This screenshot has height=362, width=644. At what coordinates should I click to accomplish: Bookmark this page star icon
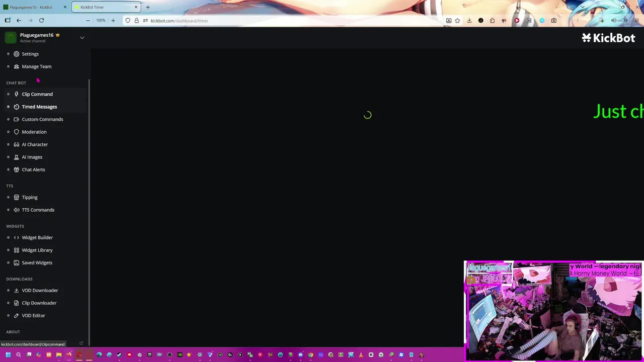click(x=457, y=21)
